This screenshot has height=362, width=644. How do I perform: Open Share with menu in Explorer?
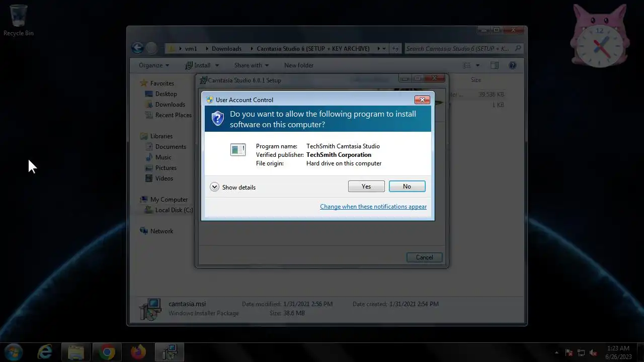tap(251, 65)
